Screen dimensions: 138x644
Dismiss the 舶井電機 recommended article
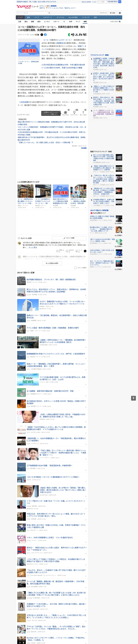(86, 284)
